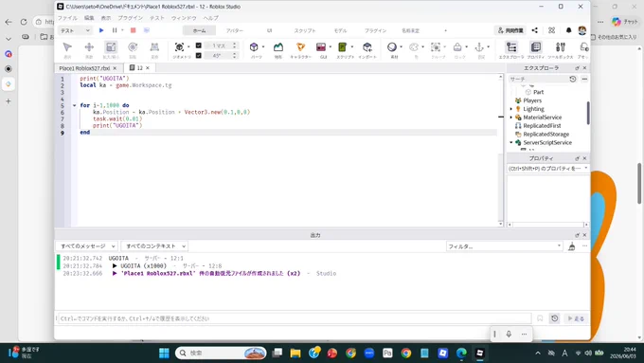Image resolution: width=644 pixels, height=363 pixels.
Task: Click the share icon in top bar
Action: click(534, 30)
